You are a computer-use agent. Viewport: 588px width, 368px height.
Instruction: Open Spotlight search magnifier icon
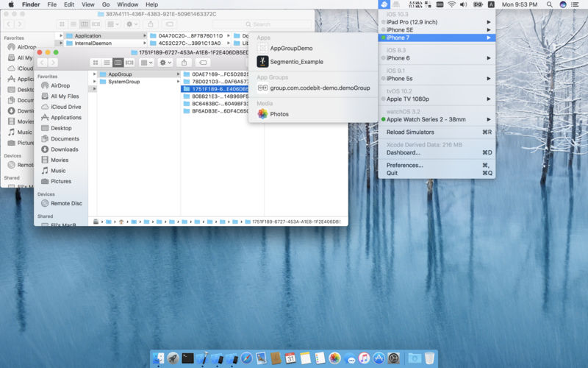tap(549, 4)
